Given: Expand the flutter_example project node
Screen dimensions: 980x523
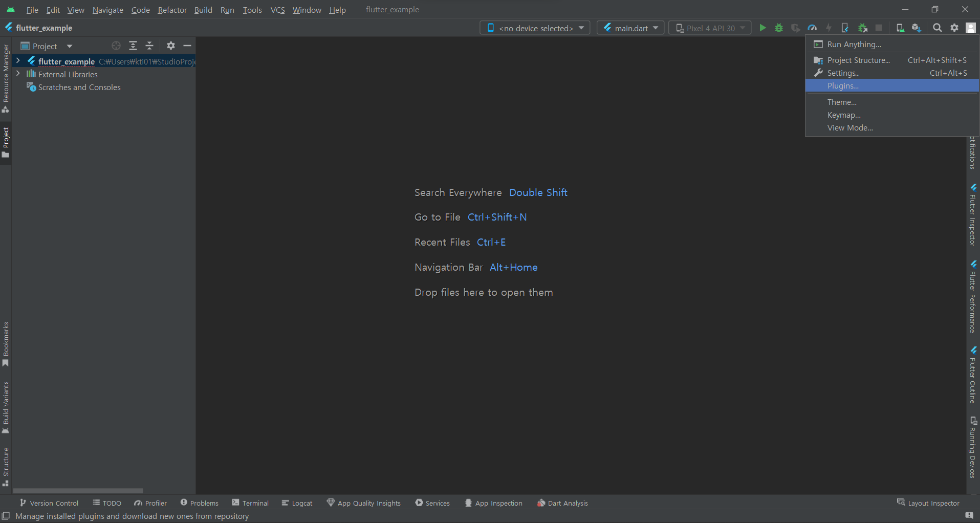Looking at the screenshot, I should tap(18, 61).
